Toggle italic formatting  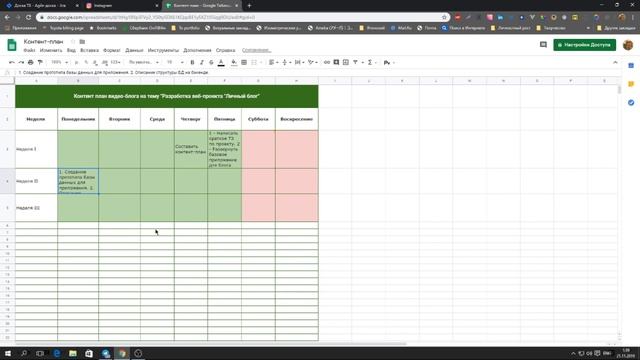pyautogui.click(x=202, y=62)
